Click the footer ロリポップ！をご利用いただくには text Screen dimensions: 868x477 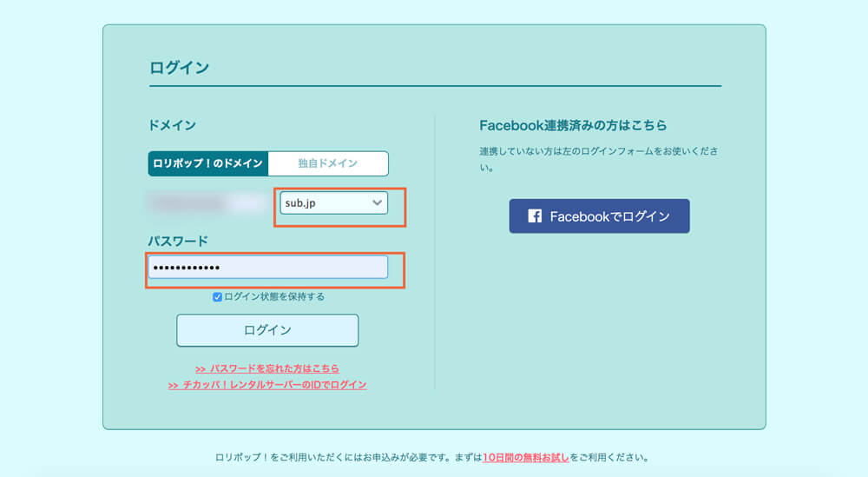[x=431, y=458]
